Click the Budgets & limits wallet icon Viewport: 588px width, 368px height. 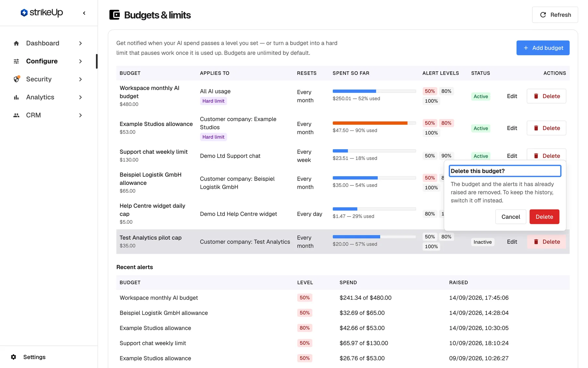[x=114, y=15]
